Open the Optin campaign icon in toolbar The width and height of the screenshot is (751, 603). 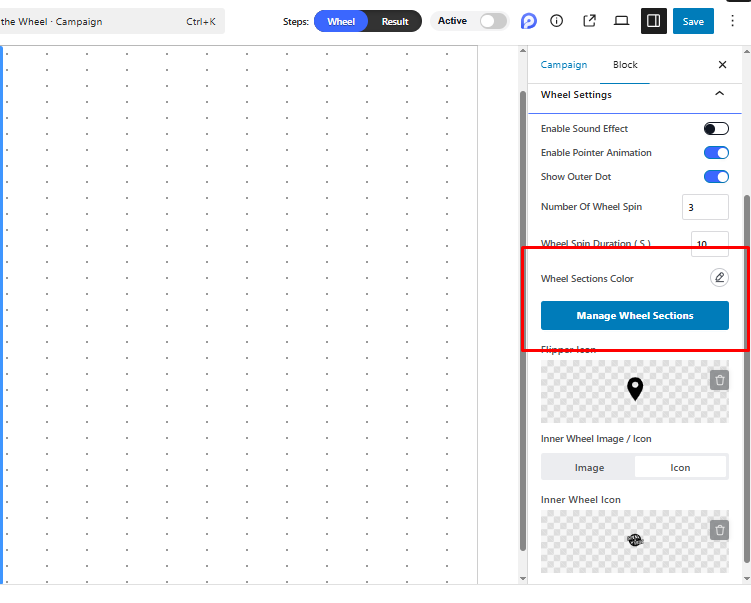pyautogui.click(x=528, y=21)
